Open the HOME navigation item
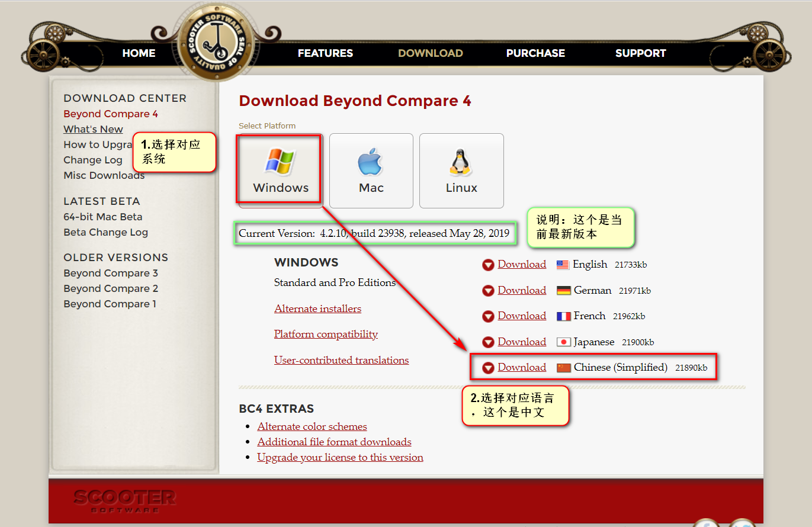The image size is (812, 527). point(139,53)
